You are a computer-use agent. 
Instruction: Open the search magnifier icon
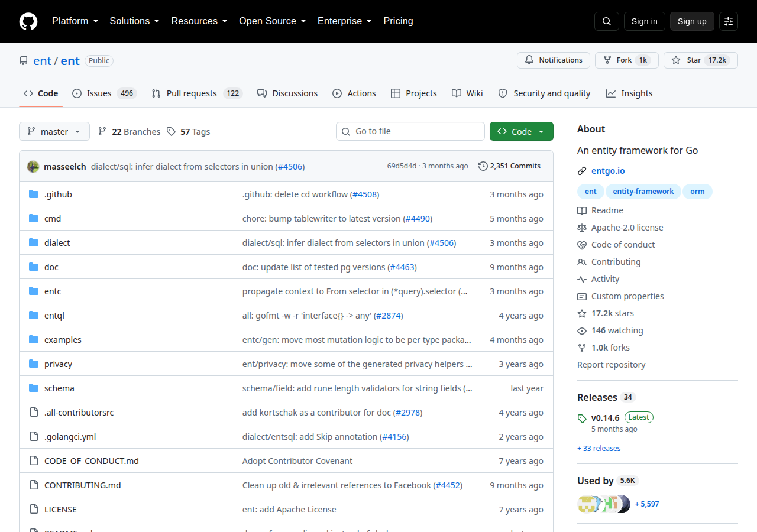(x=607, y=21)
